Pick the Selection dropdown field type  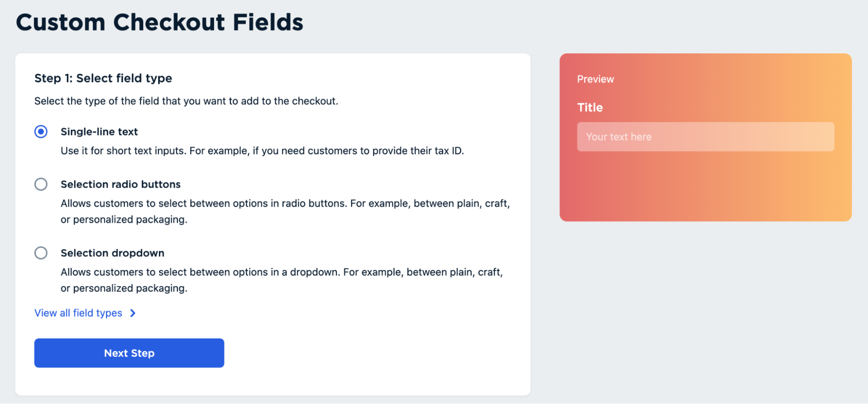tap(41, 253)
